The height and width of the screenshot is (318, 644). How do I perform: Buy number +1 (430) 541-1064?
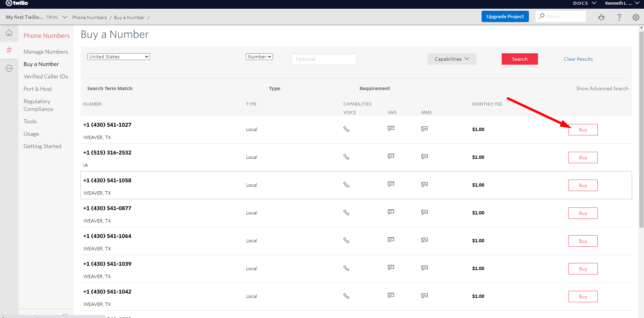coord(583,241)
